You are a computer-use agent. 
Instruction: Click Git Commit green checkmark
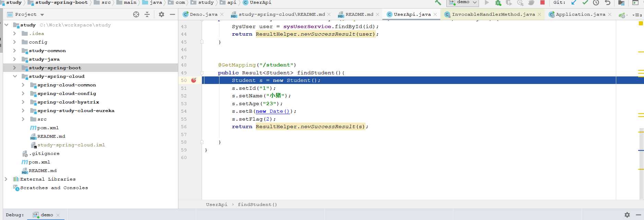coord(585,2)
